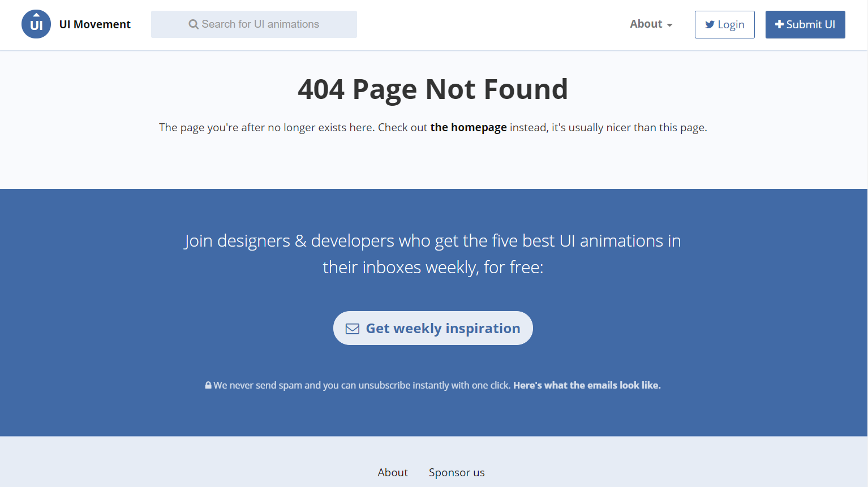This screenshot has height=487, width=868.
Task: Click the Join designers & developers headline
Action: click(x=433, y=254)
